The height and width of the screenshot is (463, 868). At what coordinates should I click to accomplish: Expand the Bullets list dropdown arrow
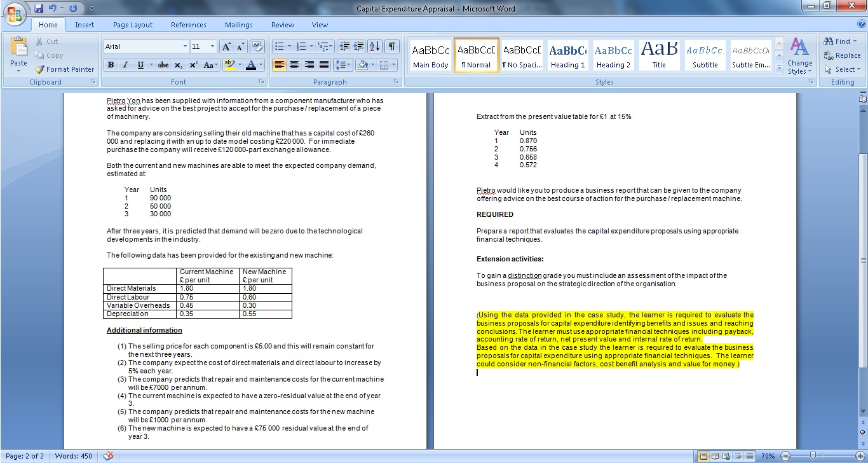(x=289, y=46)
